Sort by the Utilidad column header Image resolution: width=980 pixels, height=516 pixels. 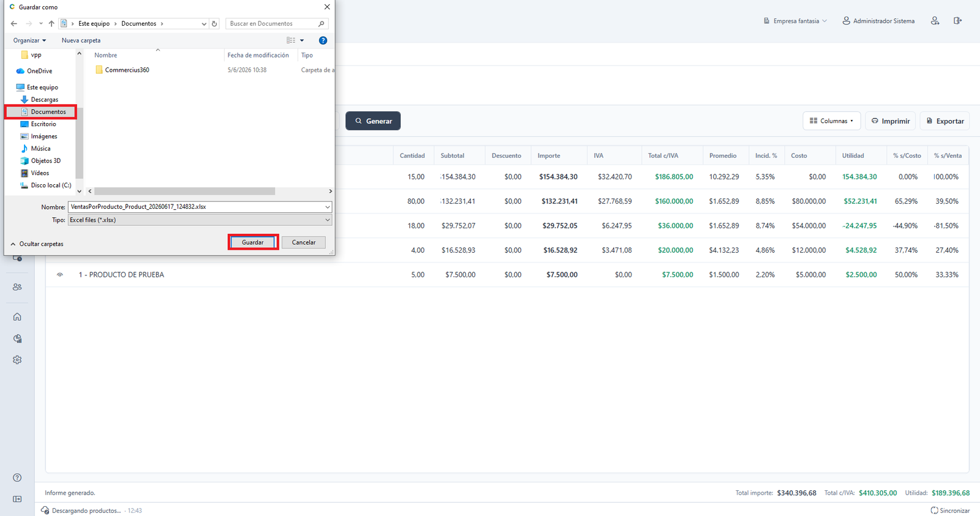[x=853, y=156]
